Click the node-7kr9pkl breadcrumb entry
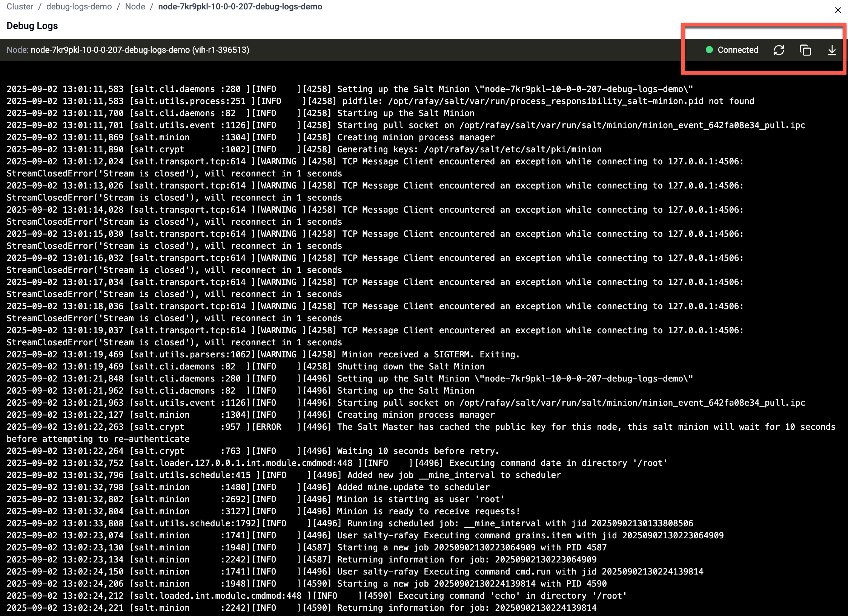The width and height of the screenshot is (848, 616). [240, 7]
